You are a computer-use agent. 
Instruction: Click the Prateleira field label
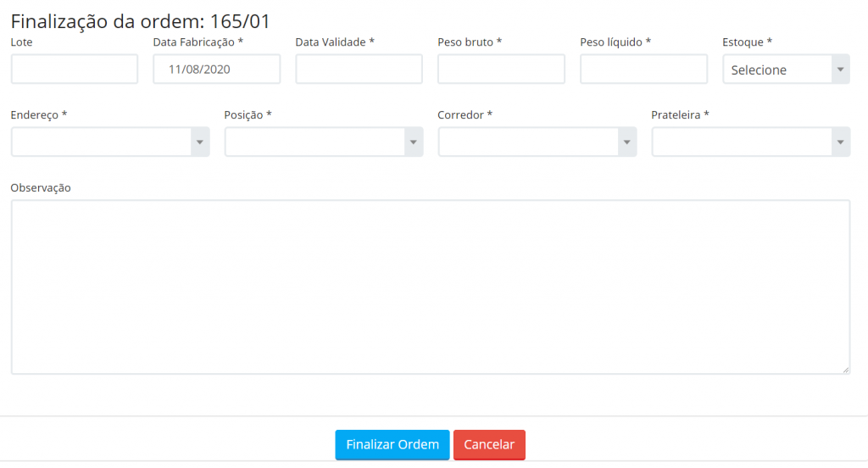pyautogui.click(x=680, y=114)
